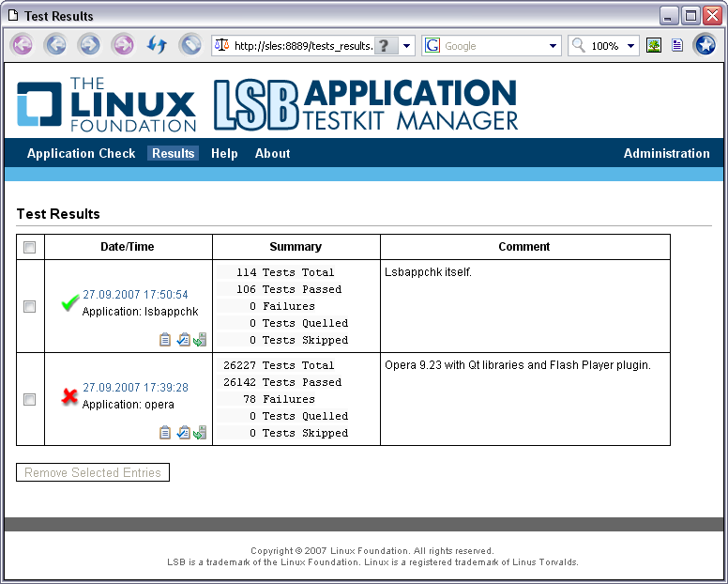This screenshot has height=584, width=728.
Task: Click 'Application: opera' text
Action: coord(129,405)
